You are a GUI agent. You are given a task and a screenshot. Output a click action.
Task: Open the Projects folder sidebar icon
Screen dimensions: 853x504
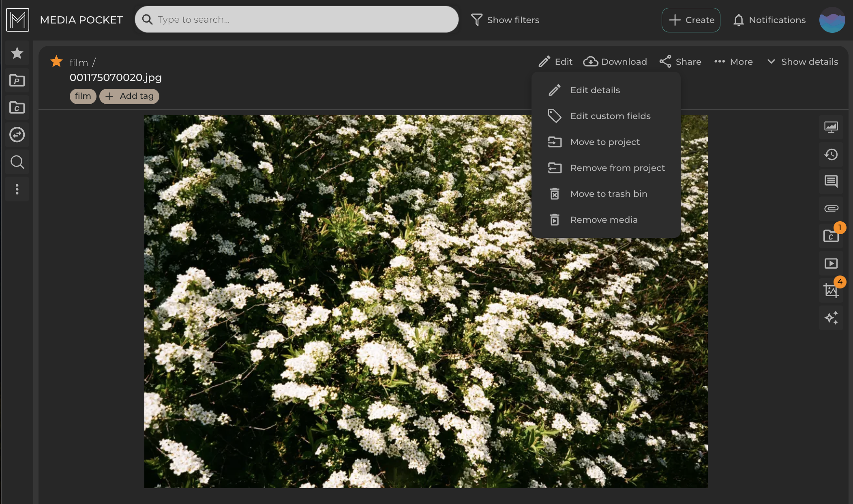[x=17, y=81]
